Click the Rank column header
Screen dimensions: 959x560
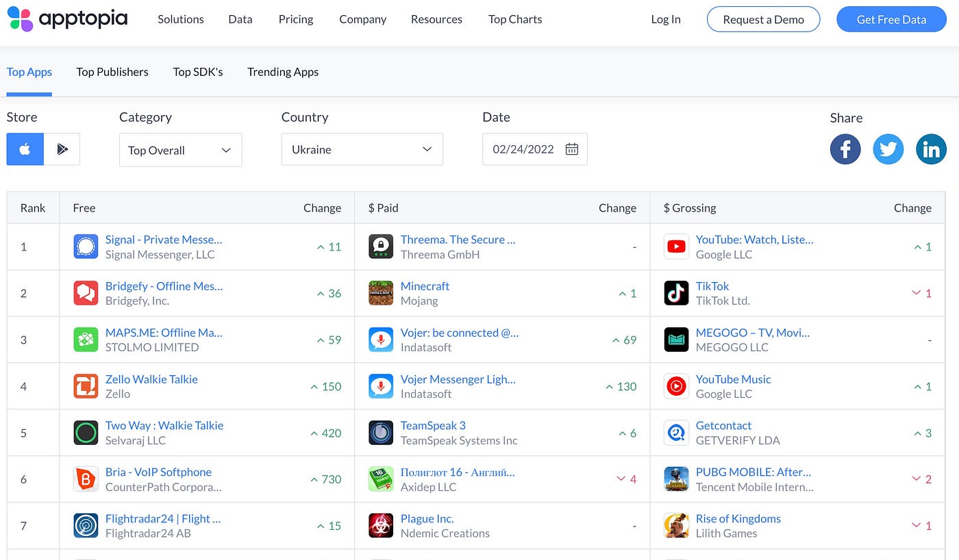(33, 208)
